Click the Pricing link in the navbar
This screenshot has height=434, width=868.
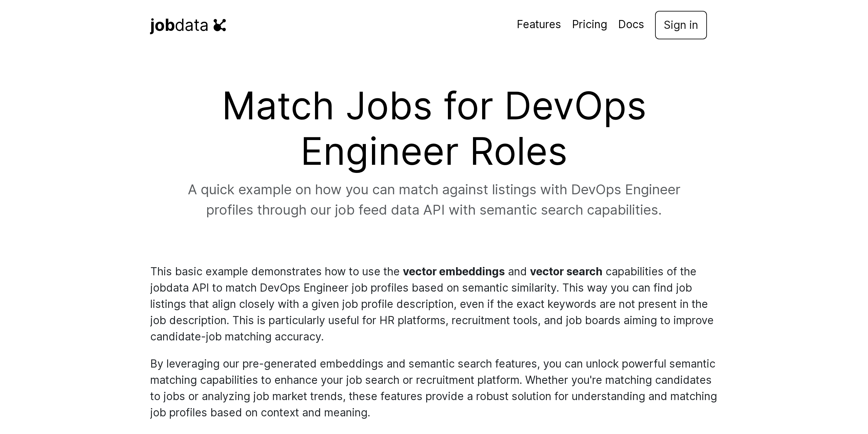point(590,24)
